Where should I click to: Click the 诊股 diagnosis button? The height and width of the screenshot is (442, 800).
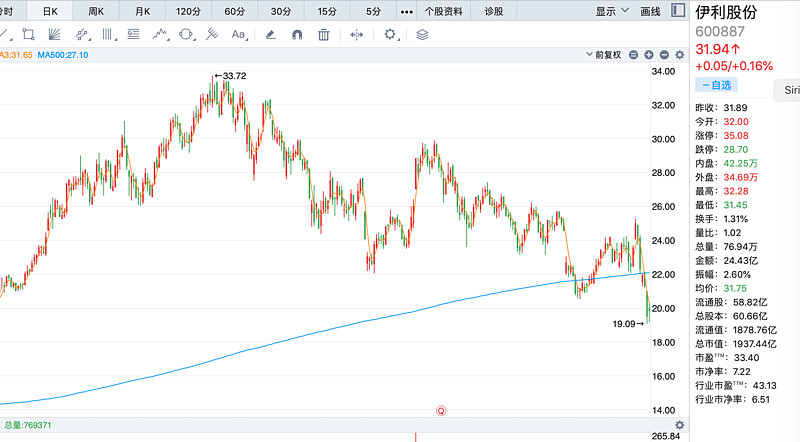click(494, 12)
